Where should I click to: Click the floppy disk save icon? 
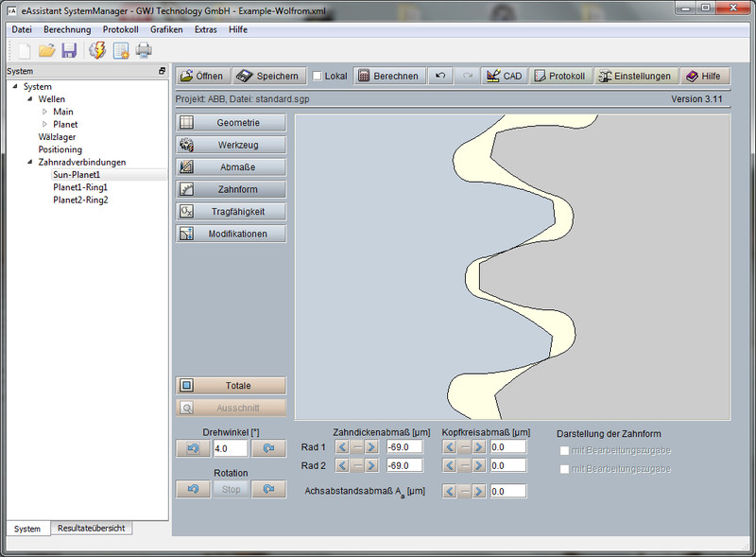point(69,50)
